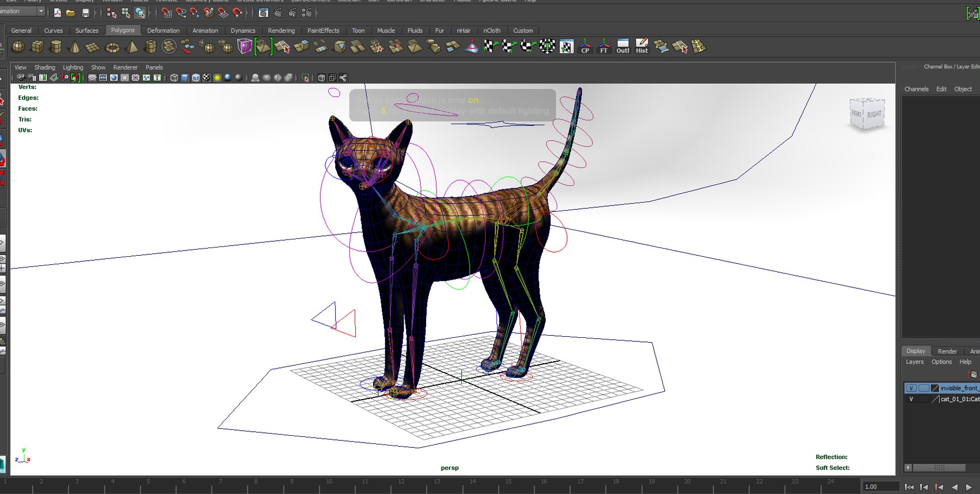This screenshot has width=980, height=494.
Task: Switch to the Rendering shelf tab
Action: [281, 31]
